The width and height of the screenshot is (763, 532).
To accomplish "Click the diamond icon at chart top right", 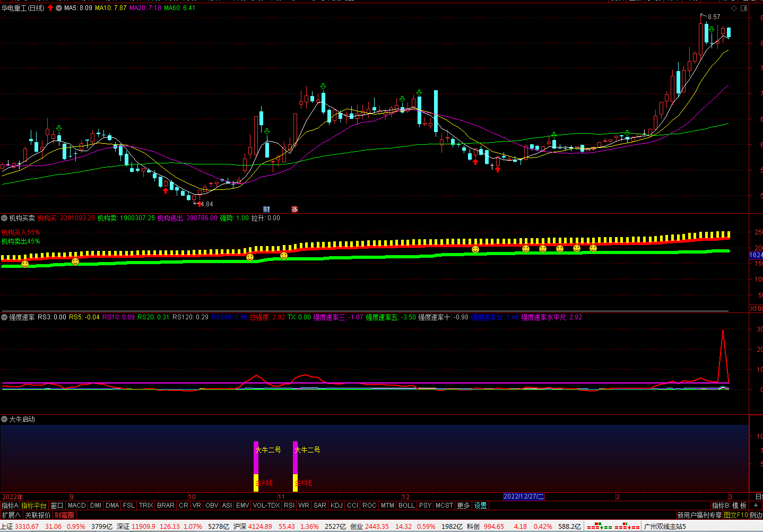I will [734, 8].
